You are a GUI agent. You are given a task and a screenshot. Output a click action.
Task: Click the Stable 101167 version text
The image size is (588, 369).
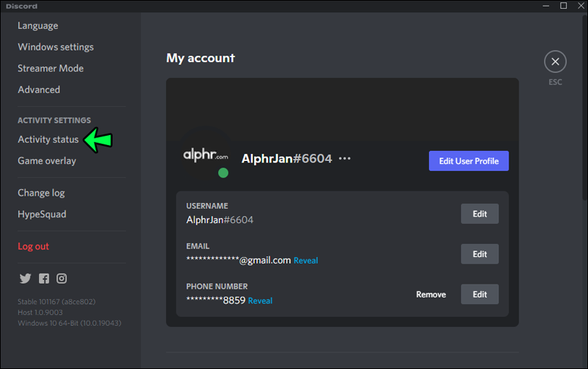click(x=56, y=302)
